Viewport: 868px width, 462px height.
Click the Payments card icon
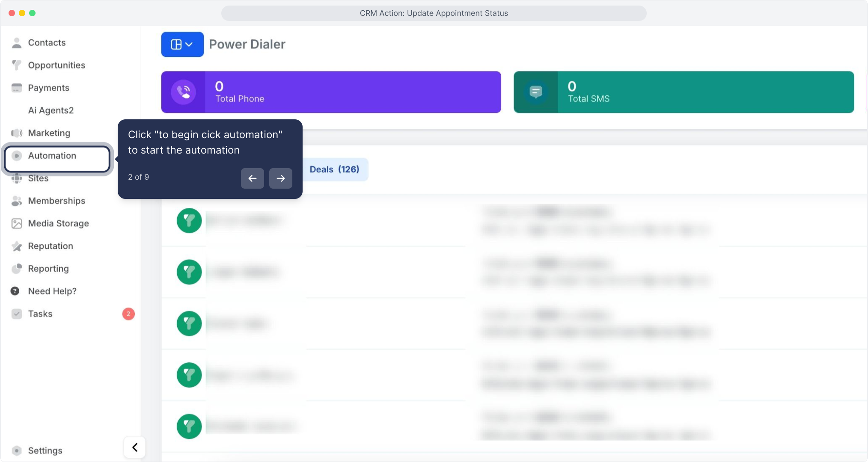pyautogui.click(x=17, y=88)
